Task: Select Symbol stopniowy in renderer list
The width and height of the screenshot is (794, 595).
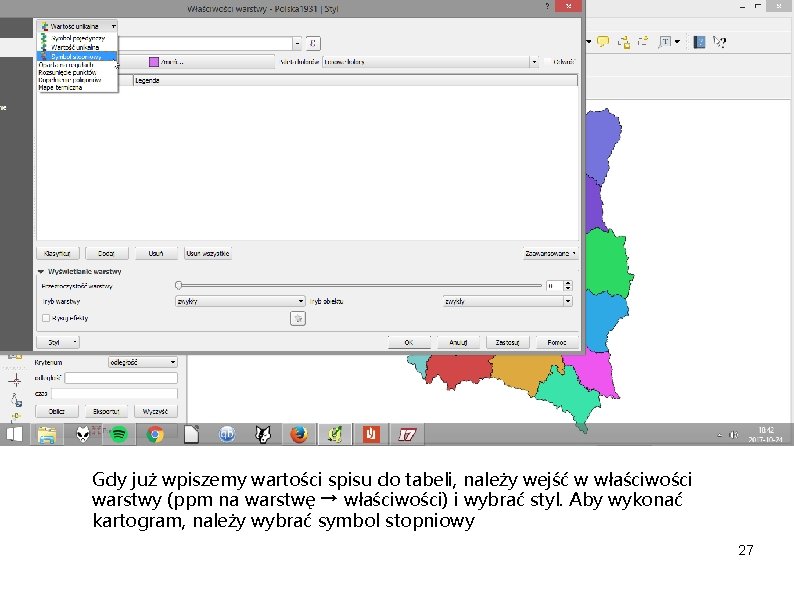Action: (77, 56)
